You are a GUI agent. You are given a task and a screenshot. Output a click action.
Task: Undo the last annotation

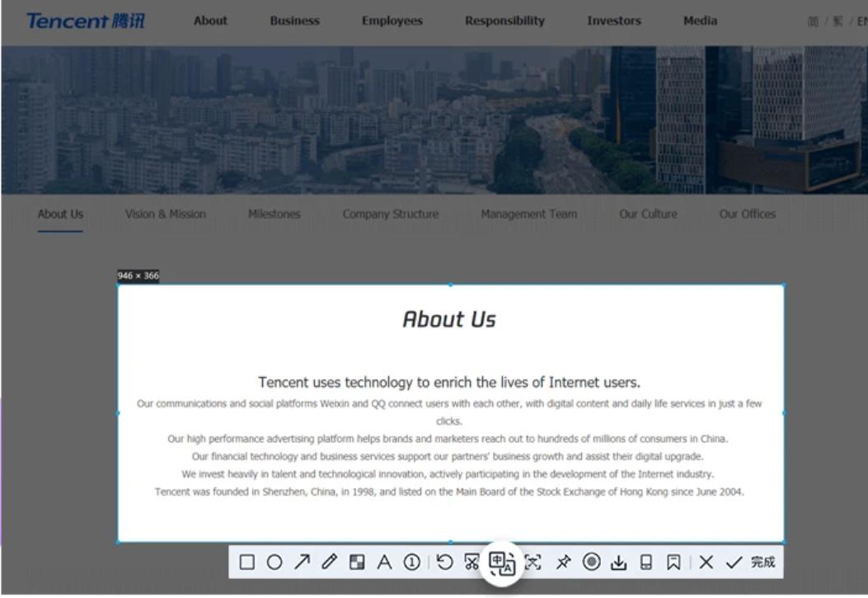(445, 563)
